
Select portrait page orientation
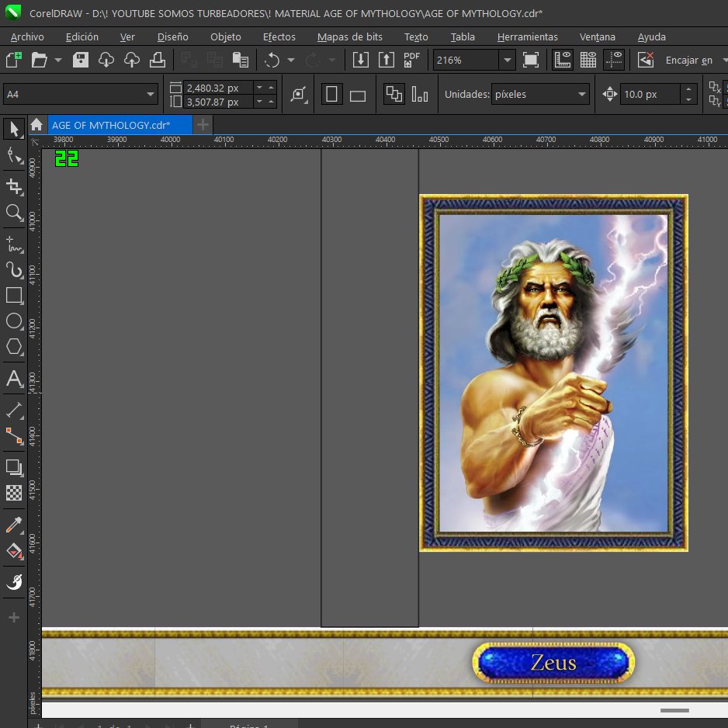pyautogui.click(x=331, y=94)
